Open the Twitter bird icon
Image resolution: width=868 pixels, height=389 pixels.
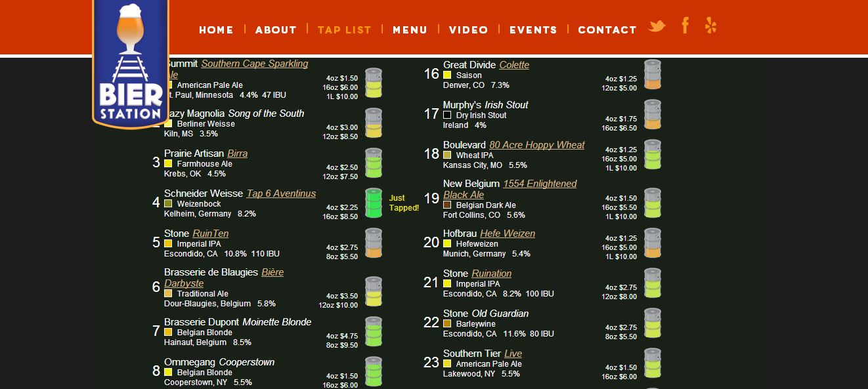click(x=657, y=26)
